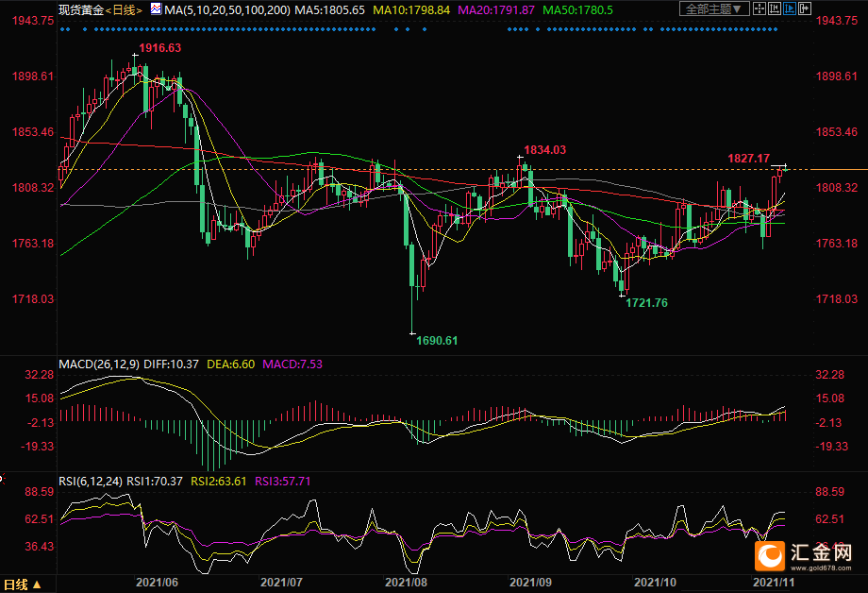Click the MACD left-axis 32.28 label
868x593 pixels.
[x=40, y=375]
